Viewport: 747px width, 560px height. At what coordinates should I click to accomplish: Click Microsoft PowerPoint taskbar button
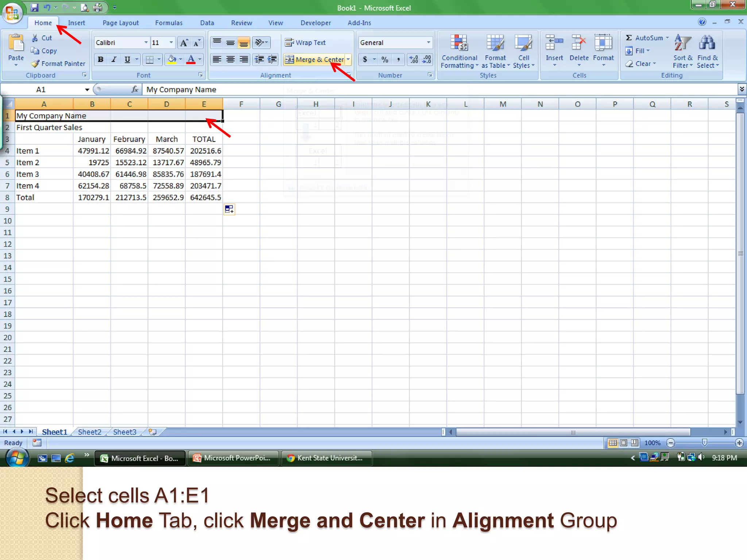click(233, 458)
